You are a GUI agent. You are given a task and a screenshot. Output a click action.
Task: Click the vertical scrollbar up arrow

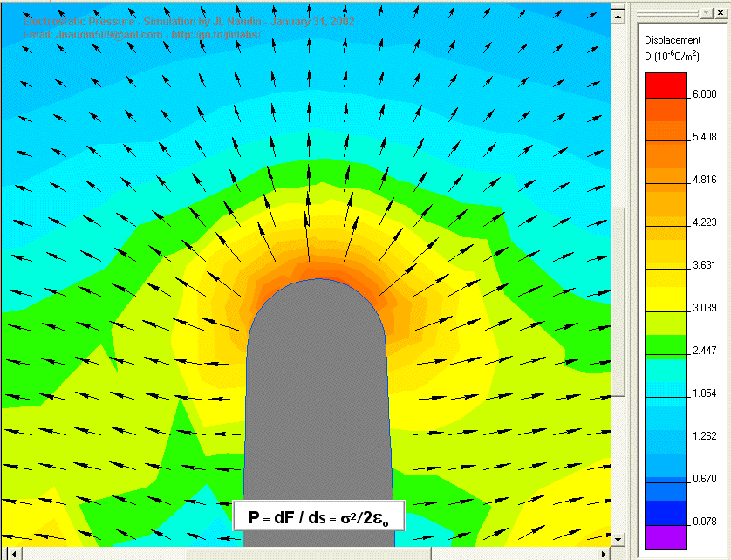click(x=618, y=17)
